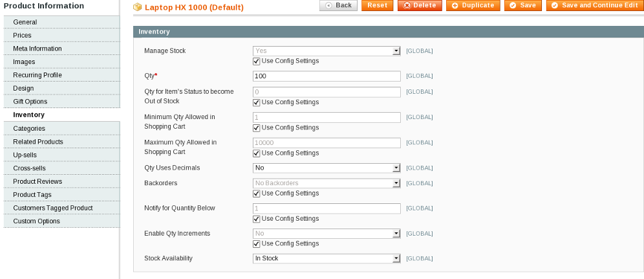This screenshot has width=644, height=279.
Task: Toggle Use Config Settings for Minimum Qty Allowed
Action: (x=256, y=128)
